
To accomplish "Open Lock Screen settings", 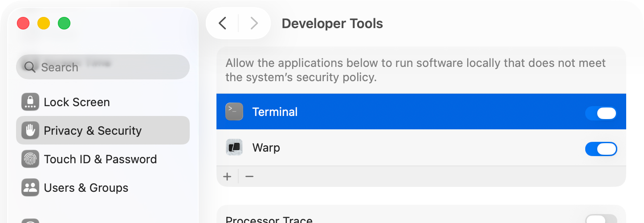I will (x=103, y=102).
